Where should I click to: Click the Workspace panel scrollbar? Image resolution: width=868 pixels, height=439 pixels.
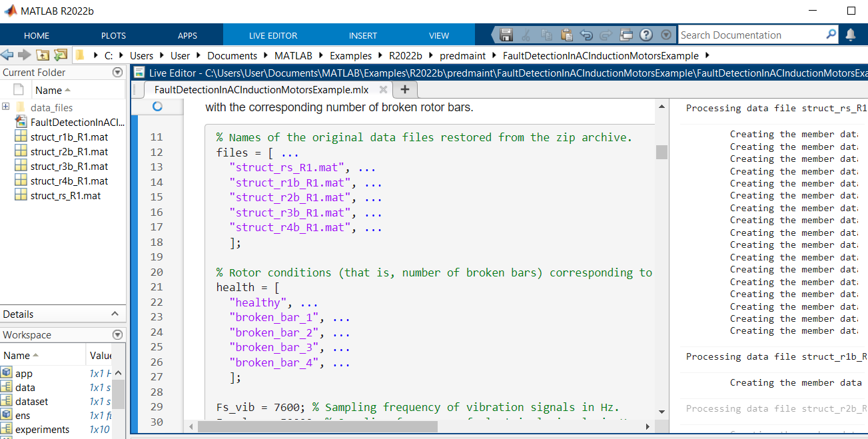(x=119, y=394)
